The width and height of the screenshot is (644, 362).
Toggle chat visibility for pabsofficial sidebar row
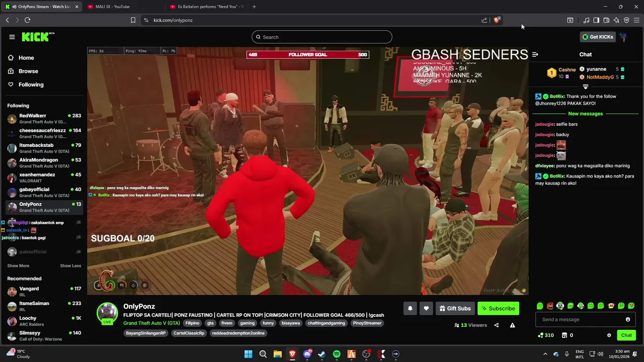click(x=78, y=252)
